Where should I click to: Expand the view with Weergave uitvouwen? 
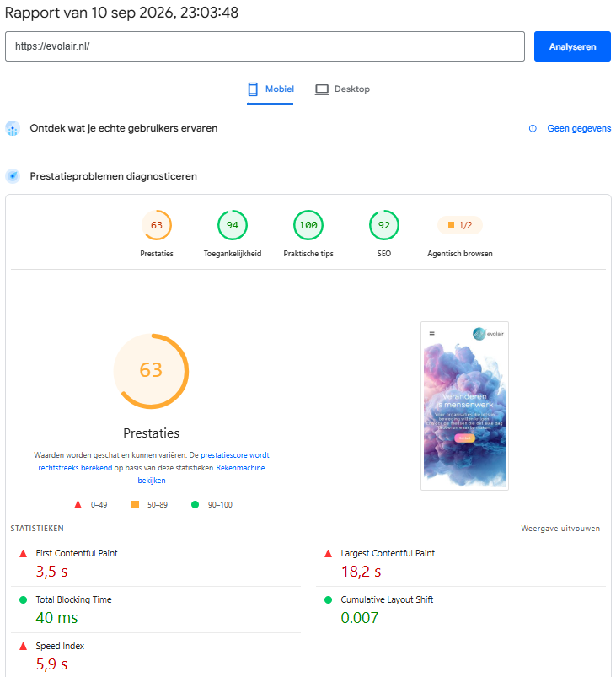[560, 529]
